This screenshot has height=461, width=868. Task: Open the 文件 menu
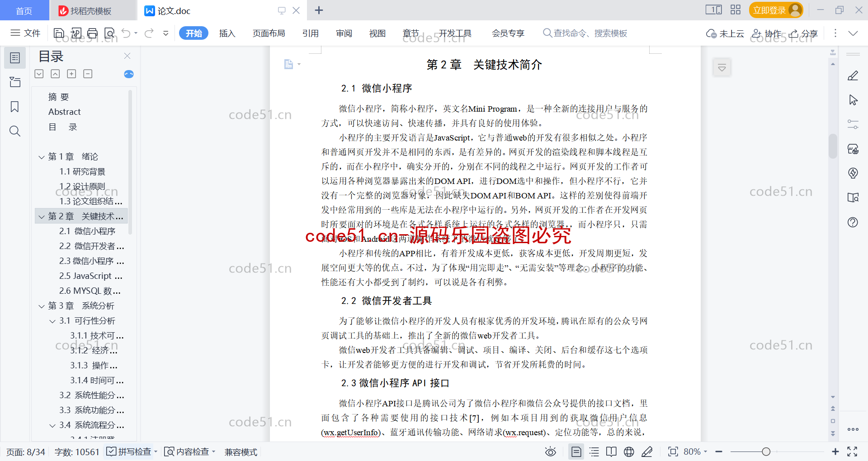[x=26, y=33]
